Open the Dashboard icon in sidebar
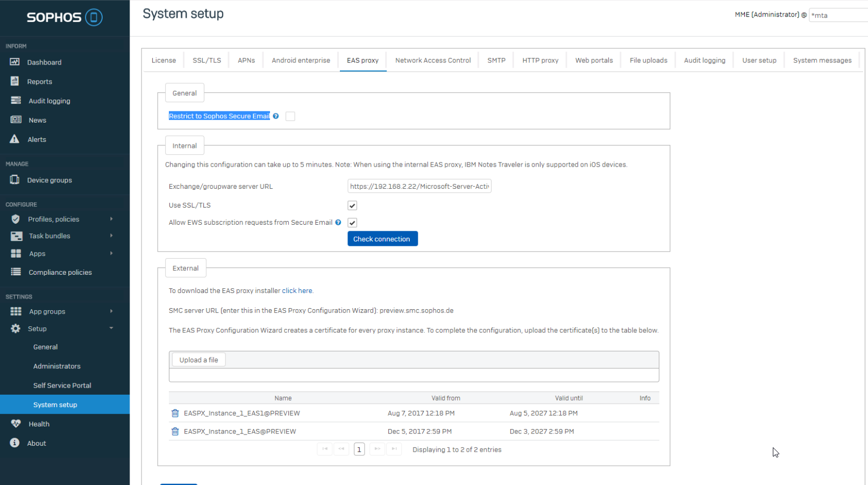 [x=15, y=62]
